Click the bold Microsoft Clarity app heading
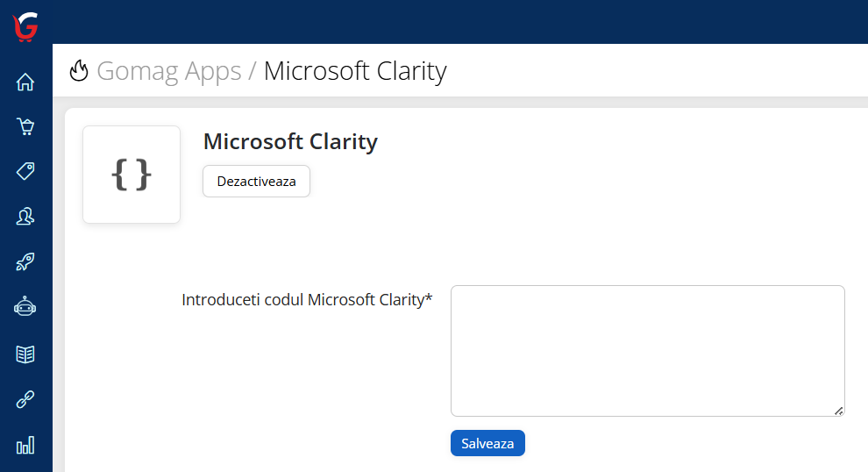This screenshot has height=472, width=868. 290,141
